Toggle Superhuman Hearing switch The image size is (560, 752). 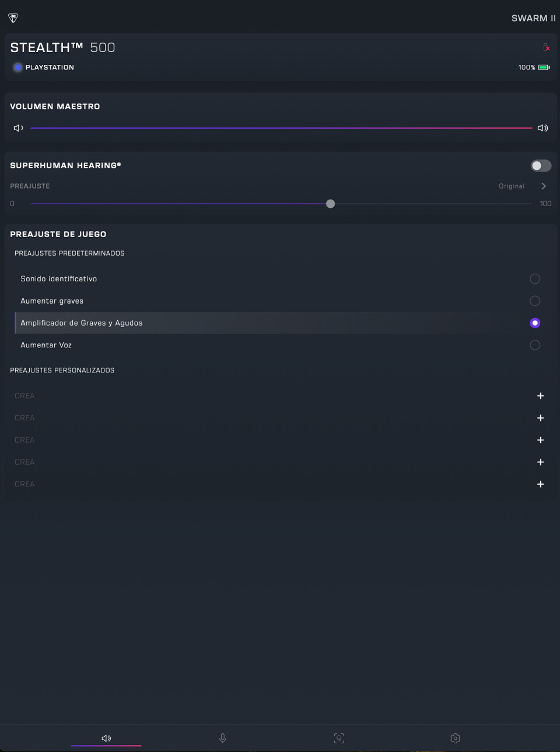pyautogui.click(x=541, y=166)
